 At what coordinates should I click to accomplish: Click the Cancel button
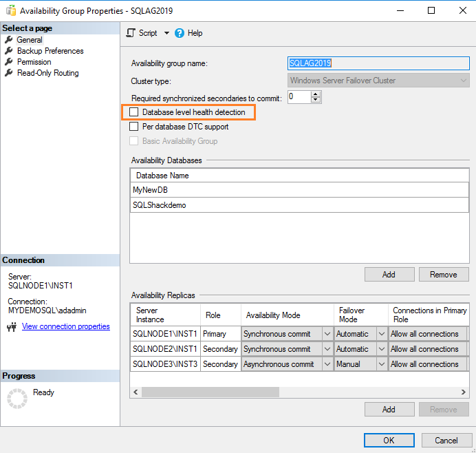446,440
